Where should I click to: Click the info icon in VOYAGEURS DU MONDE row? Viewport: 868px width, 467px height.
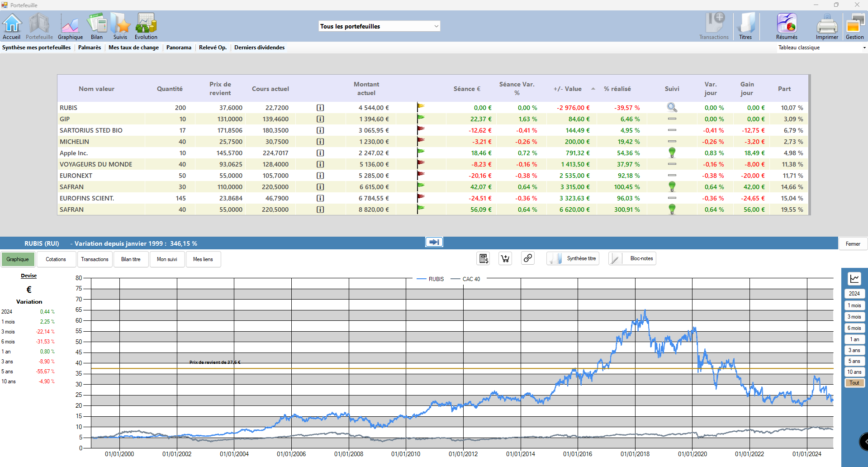click(320, 164)
